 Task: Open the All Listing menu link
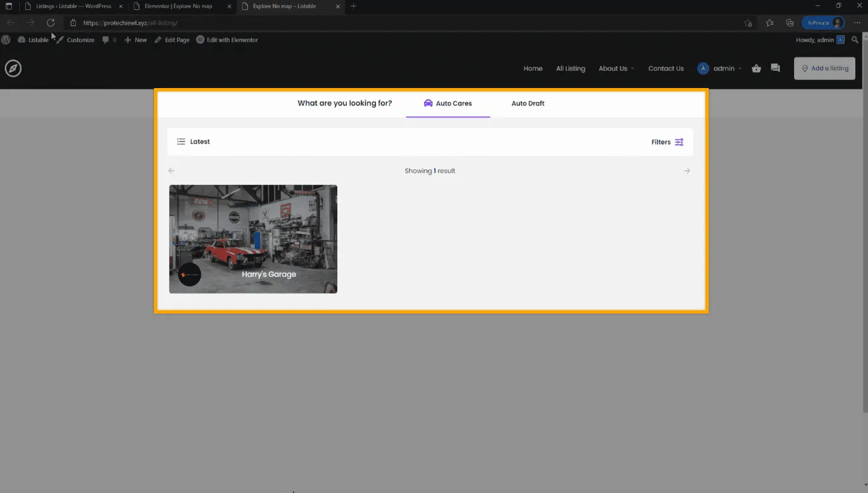pyautogui.click(x=570, y=69)
